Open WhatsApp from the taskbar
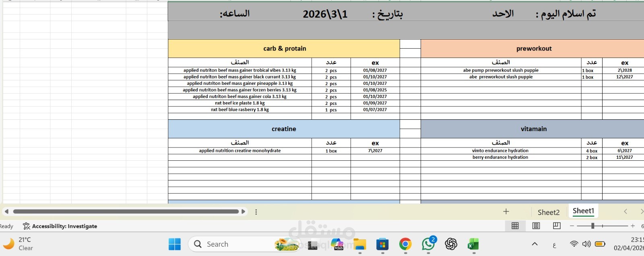 (428, 244)
